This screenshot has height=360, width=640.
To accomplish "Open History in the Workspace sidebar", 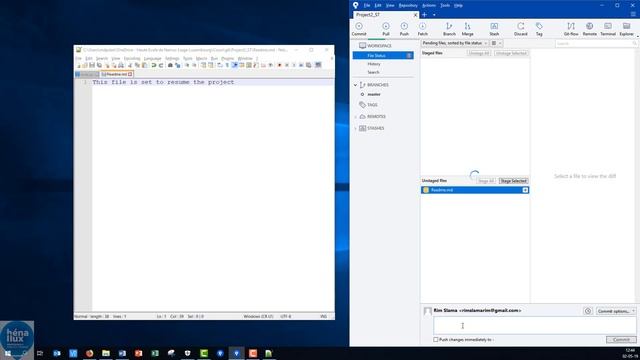I will (374, 64).
